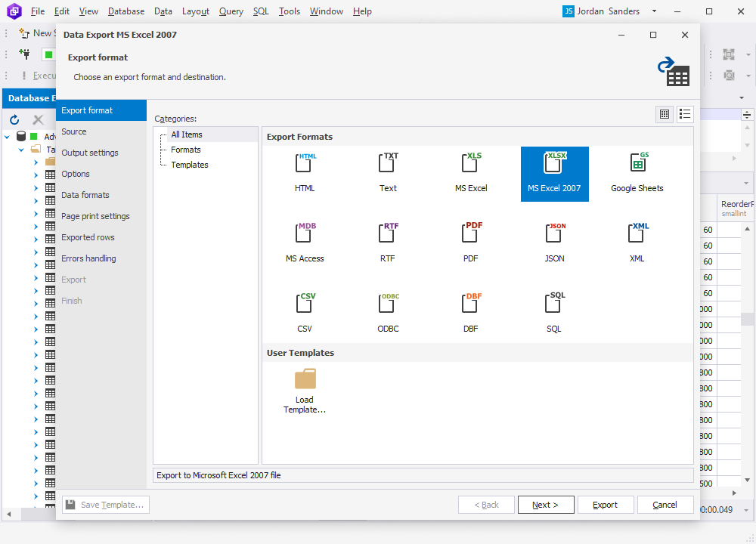Select the Export format step
Screen dimensions: 756x544
click(101, 110)
